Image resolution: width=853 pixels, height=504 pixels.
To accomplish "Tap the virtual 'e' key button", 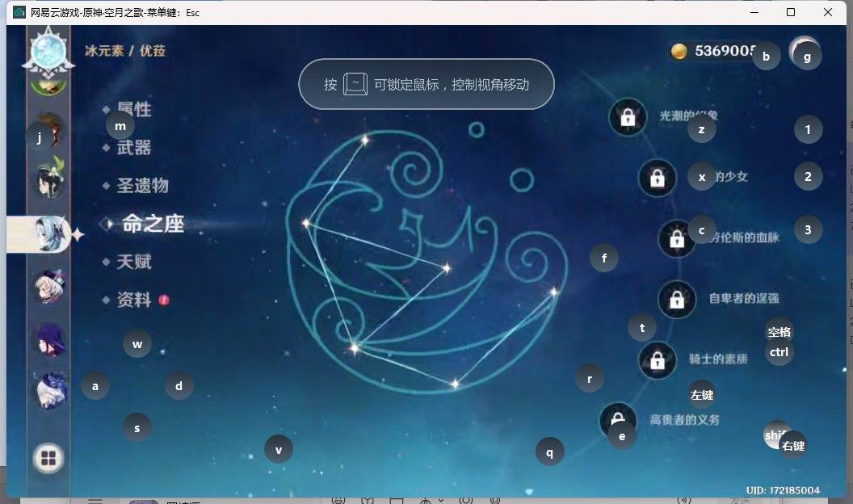I will coord(622,436).
